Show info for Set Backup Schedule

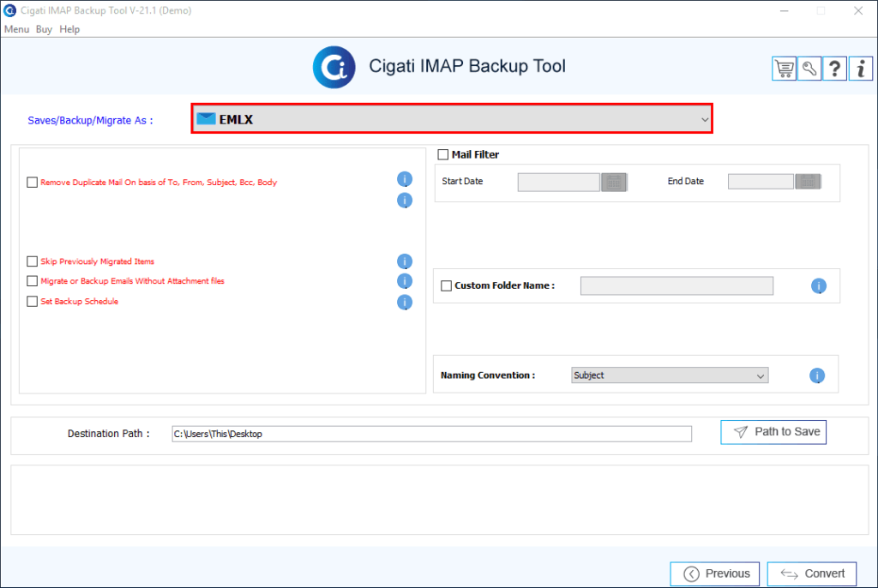(x=405, y=303)
